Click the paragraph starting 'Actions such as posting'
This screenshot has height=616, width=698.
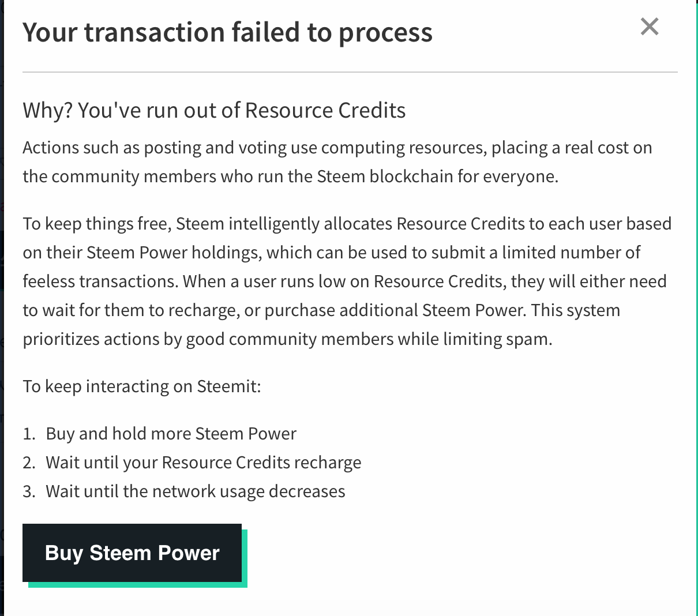coord(337,162)
